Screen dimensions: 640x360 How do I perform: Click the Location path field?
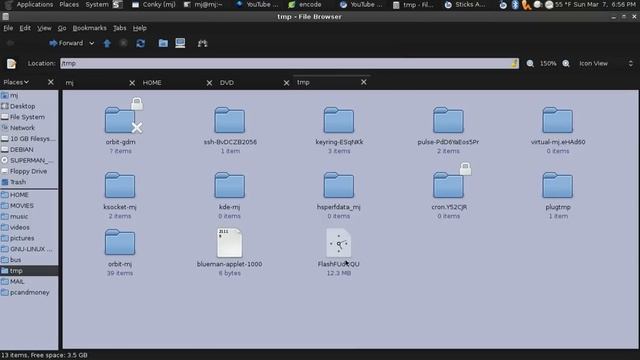[289, 63]
